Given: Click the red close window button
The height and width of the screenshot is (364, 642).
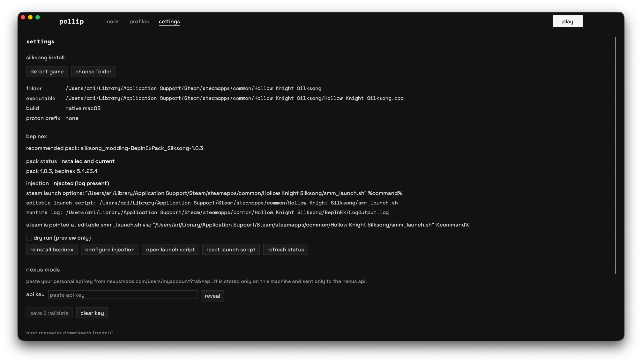Looking at the screenshot, I should 23,17.
